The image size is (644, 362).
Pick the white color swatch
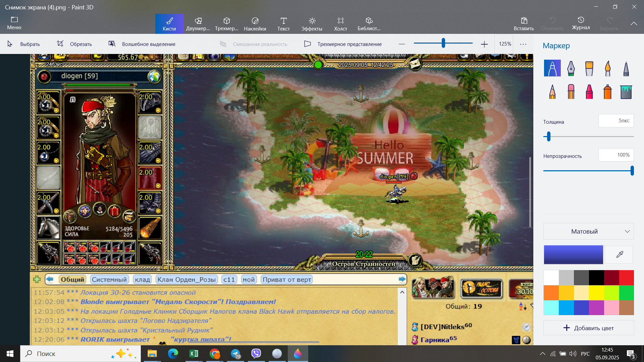pos(551,278)
